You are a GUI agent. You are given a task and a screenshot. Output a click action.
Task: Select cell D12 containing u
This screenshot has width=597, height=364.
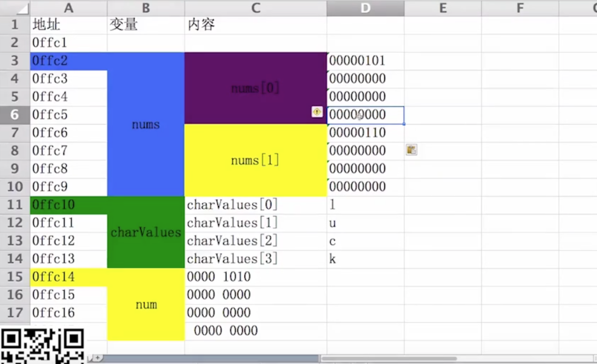click(366, 223)
